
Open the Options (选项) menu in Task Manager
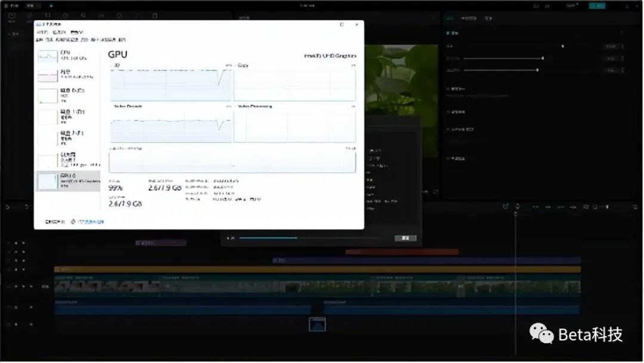(59, 32)
